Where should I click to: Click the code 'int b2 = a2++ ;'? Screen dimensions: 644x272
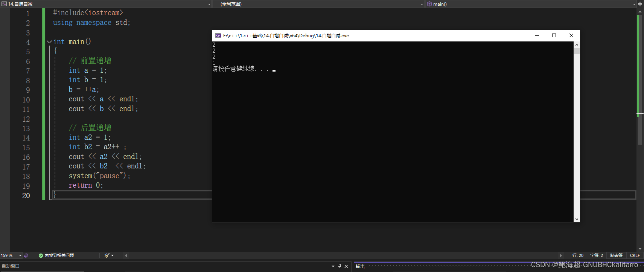[x=97, y=147]
